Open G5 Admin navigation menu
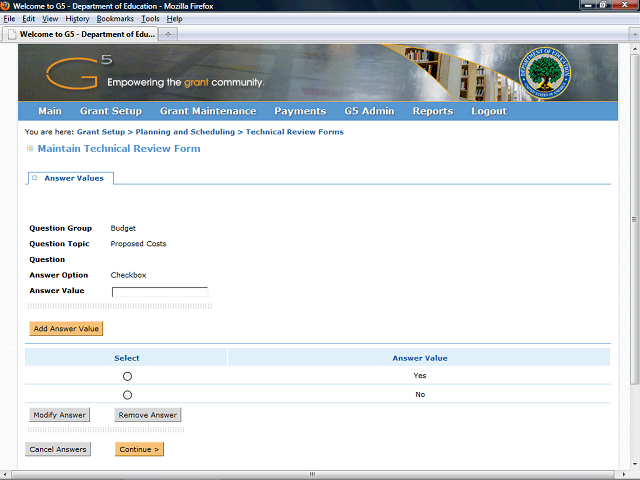The image size is (640, 480). click(369, 111)
